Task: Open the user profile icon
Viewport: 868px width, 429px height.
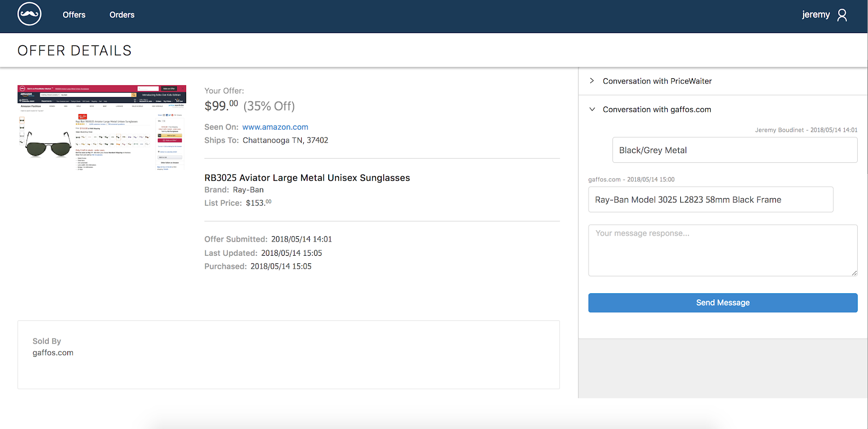Action: click(842, 15)
